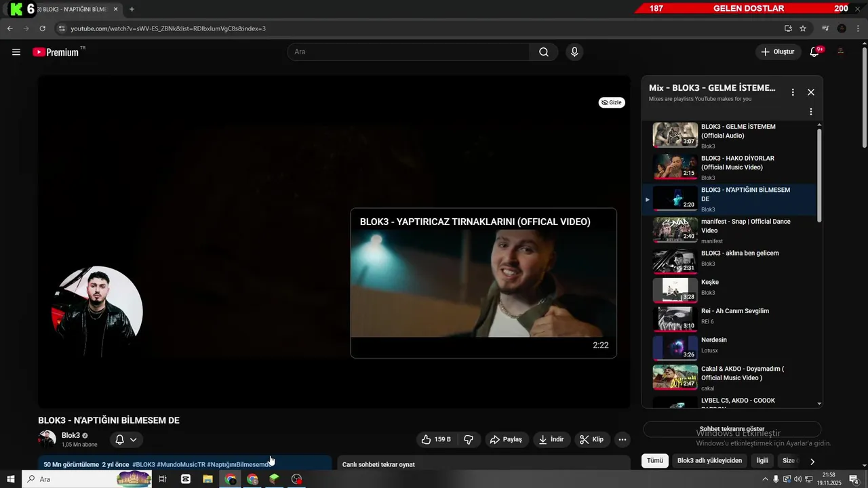The width and height of the screenshot is (868, 488).
Task: Play BLOK3 - aklına ben gelicem
Action: click(x=730, y=262)
